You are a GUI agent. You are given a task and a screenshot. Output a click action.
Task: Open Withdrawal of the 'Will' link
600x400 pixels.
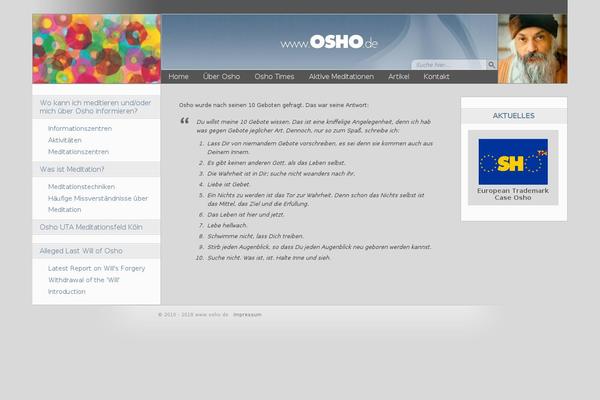tap(84, 280)
